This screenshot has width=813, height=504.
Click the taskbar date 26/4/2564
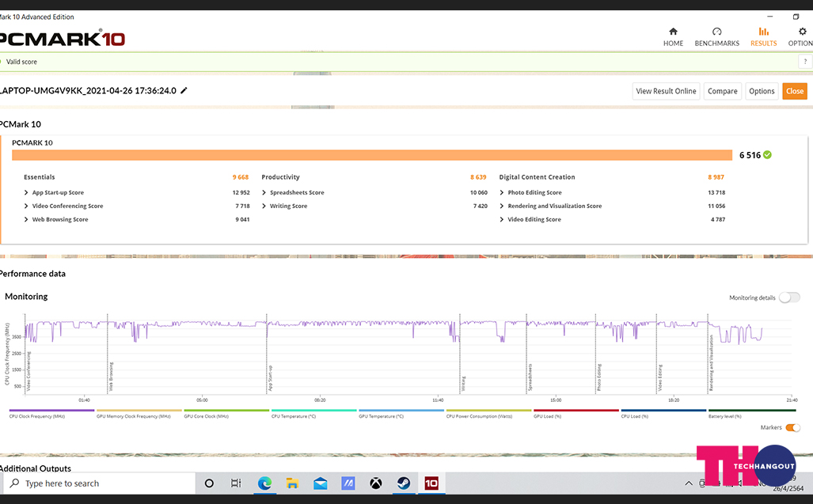tap(788, 488)
